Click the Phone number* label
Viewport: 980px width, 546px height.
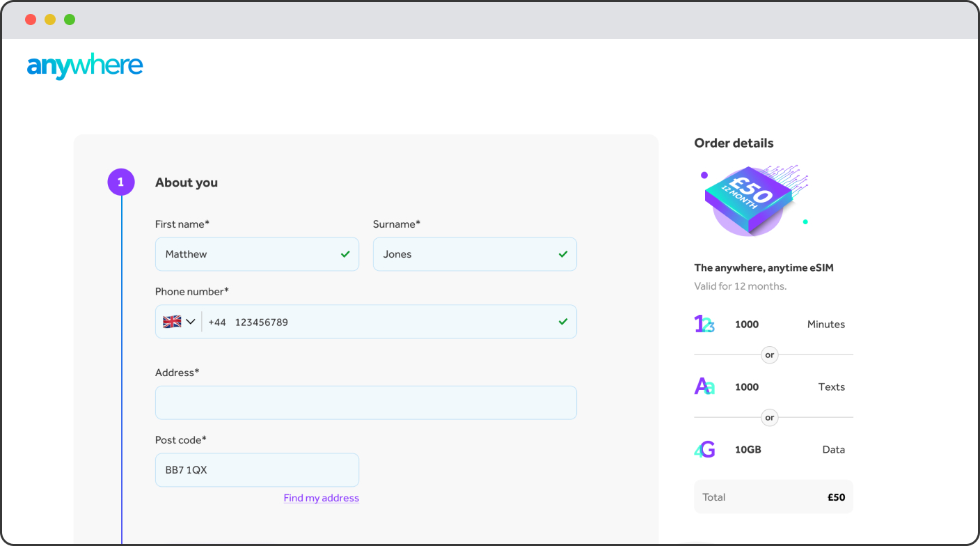point(192,292)
